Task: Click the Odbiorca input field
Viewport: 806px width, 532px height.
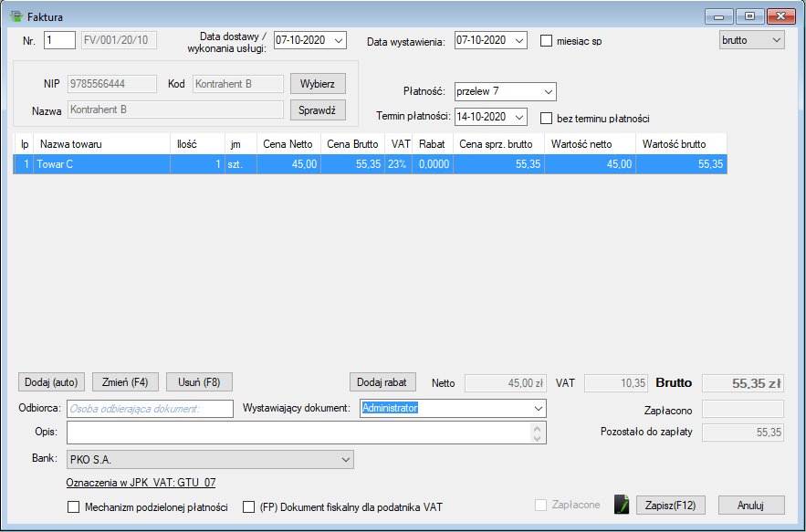Action: [x=150, y=409]
